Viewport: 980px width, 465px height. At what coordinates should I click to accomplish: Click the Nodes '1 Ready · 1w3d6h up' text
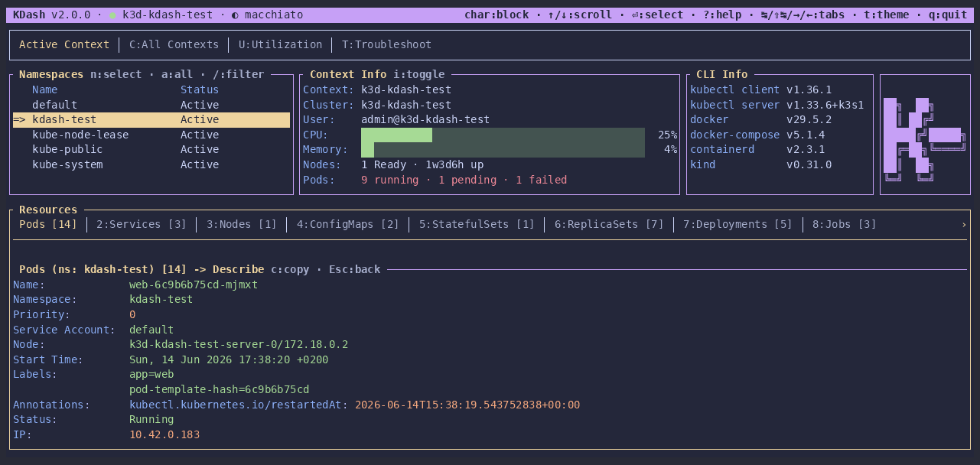422,164
